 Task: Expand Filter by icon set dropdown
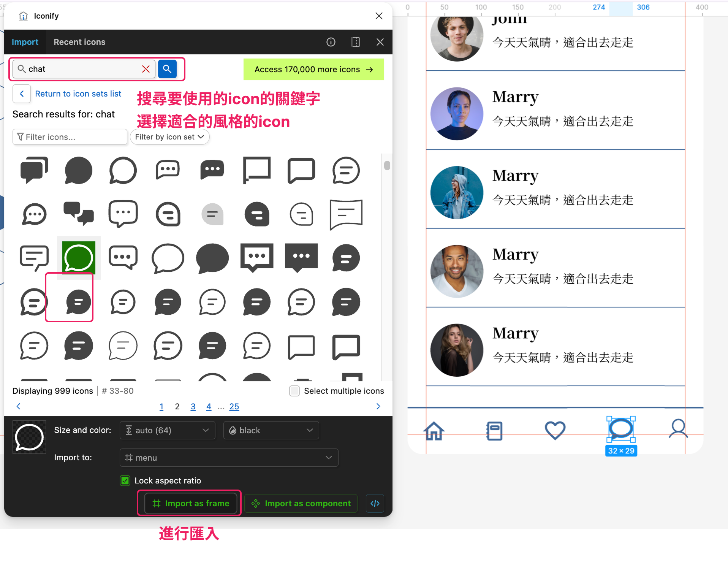(x=169, y=137)
